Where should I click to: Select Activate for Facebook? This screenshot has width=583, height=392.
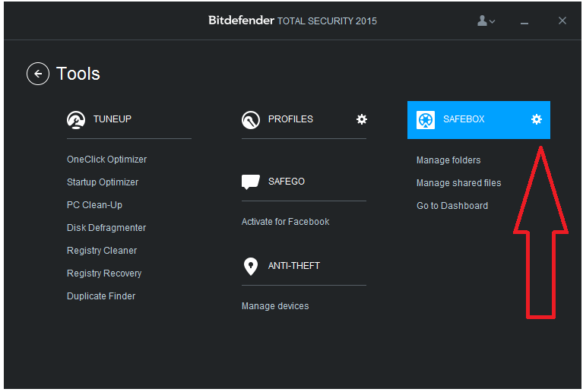coord(286,222)
